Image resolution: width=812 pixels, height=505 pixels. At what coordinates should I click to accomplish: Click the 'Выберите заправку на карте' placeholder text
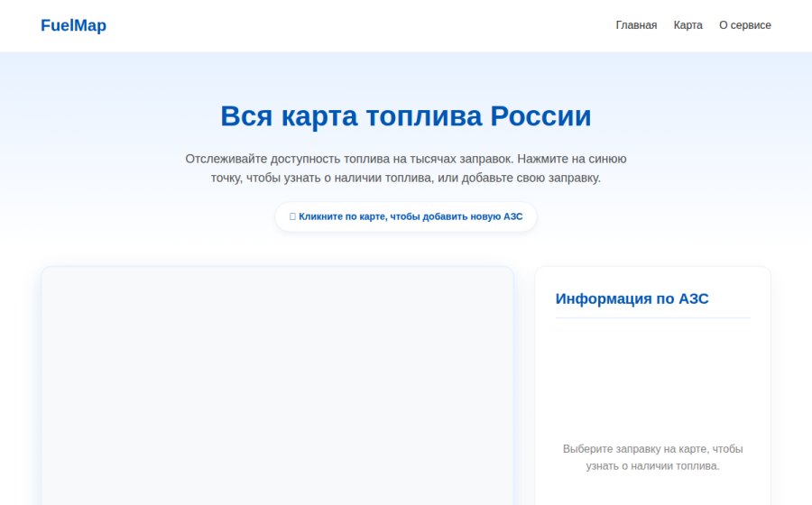point(652,457)
